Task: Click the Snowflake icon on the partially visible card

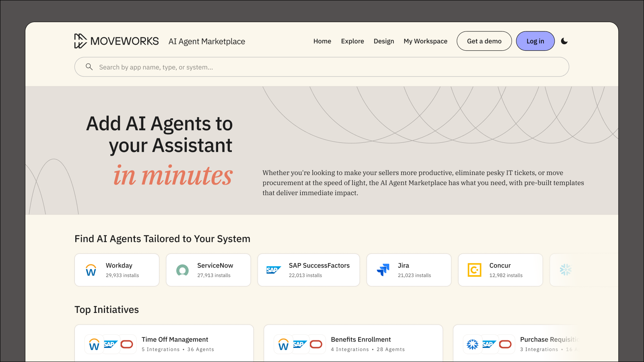Action: (566, 270)
